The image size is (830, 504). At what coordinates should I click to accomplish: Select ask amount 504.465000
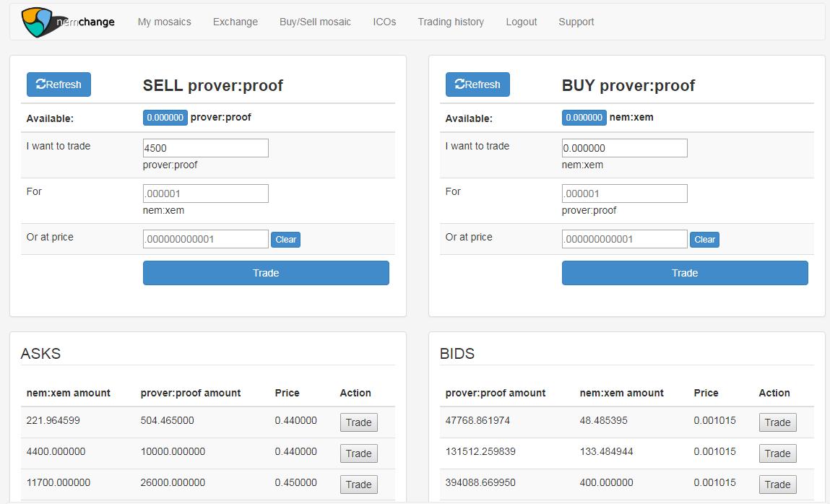(168, 420)
